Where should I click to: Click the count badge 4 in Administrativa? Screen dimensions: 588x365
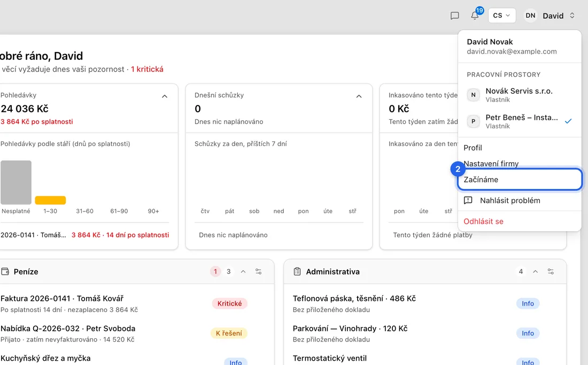[x=521, y=271]
